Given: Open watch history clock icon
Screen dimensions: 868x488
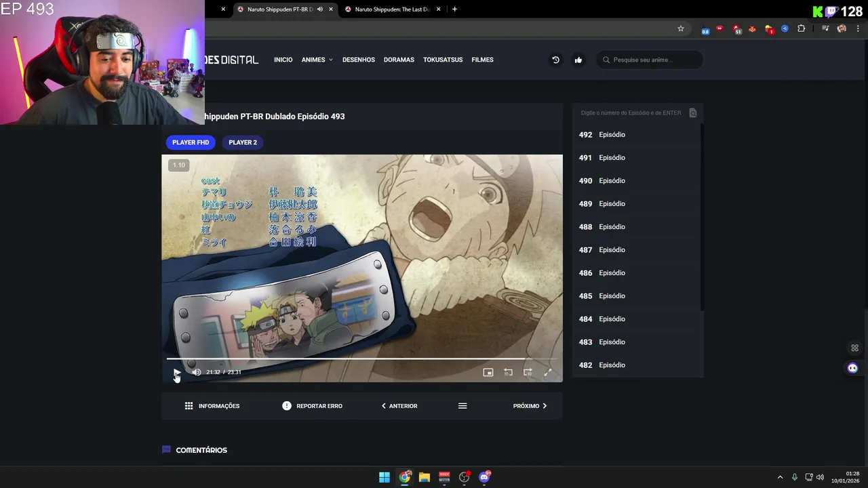Looking at the screenshot, I should (x=555, y=60).
